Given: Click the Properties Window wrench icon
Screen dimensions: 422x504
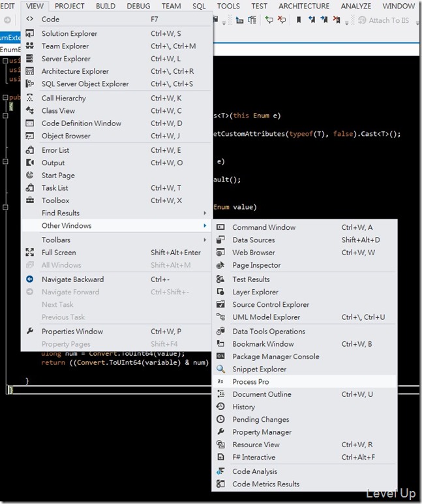Looking at the screenshot, I should pos(30,331).
